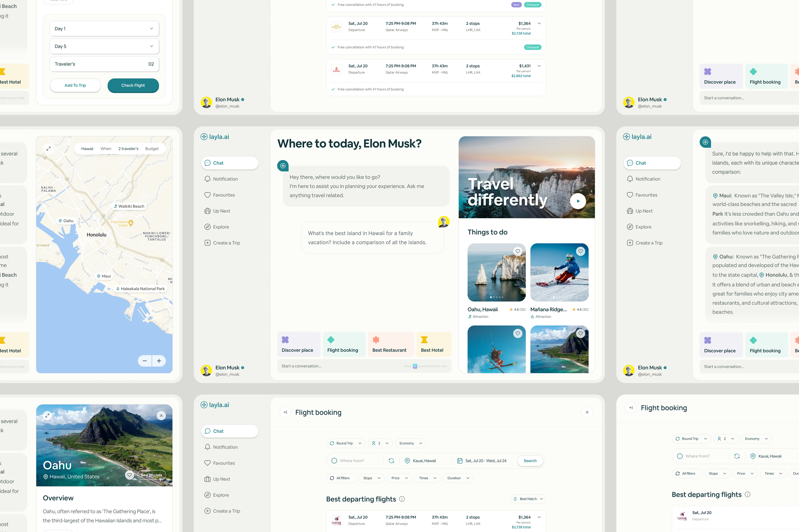Open the Day 1 dropdown
The image size is (799, 532).
point(104,29)
